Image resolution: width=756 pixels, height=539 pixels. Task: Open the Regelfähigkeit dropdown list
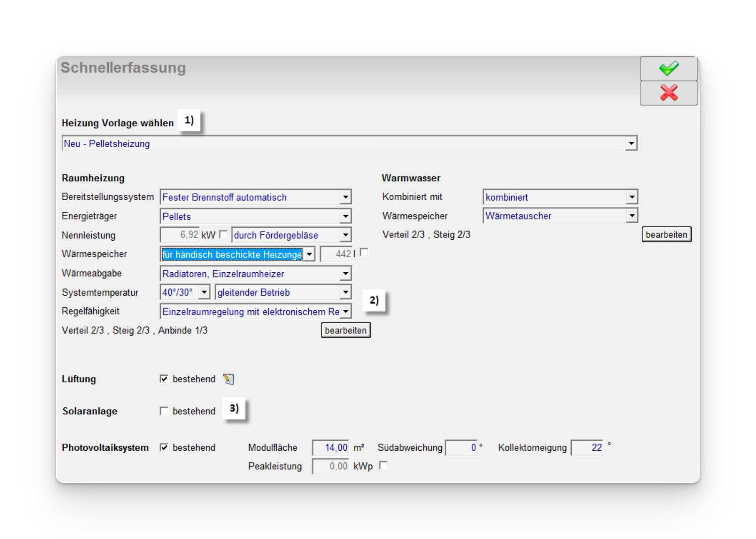tap(345, 311)
